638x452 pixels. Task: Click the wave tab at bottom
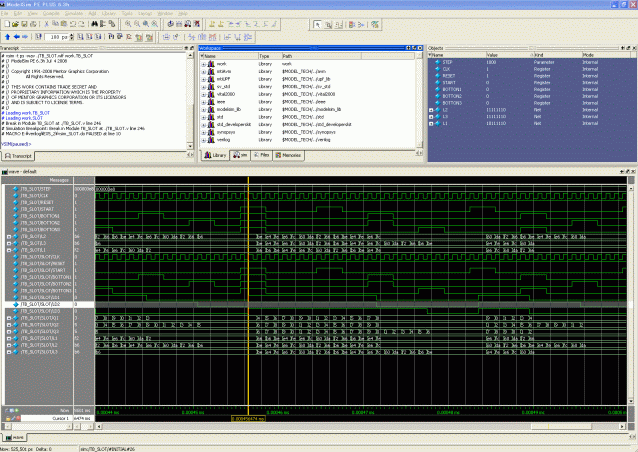[x=15, y=437]
